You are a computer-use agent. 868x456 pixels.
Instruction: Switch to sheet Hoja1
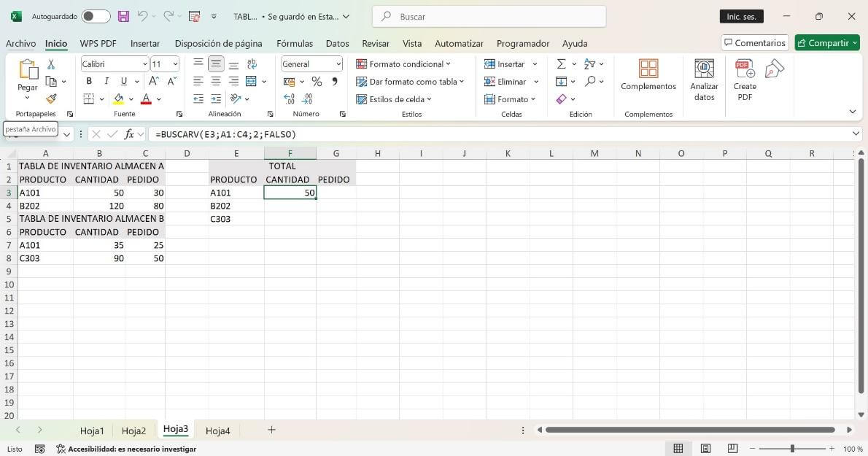pyautogui.click(x=92, y=430)
